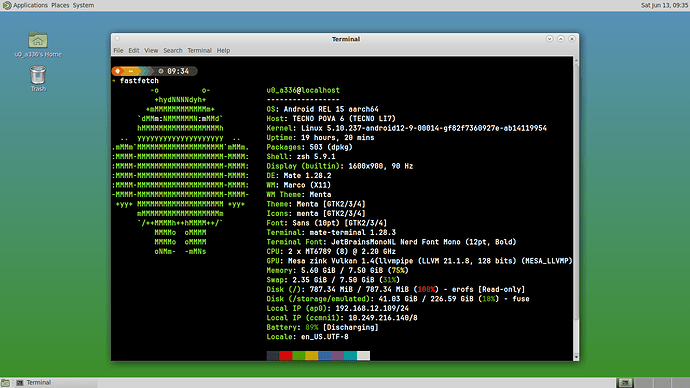Viewport: 690px width, 388px height.
Task: Open the System menu
Action: click(83, 5)
